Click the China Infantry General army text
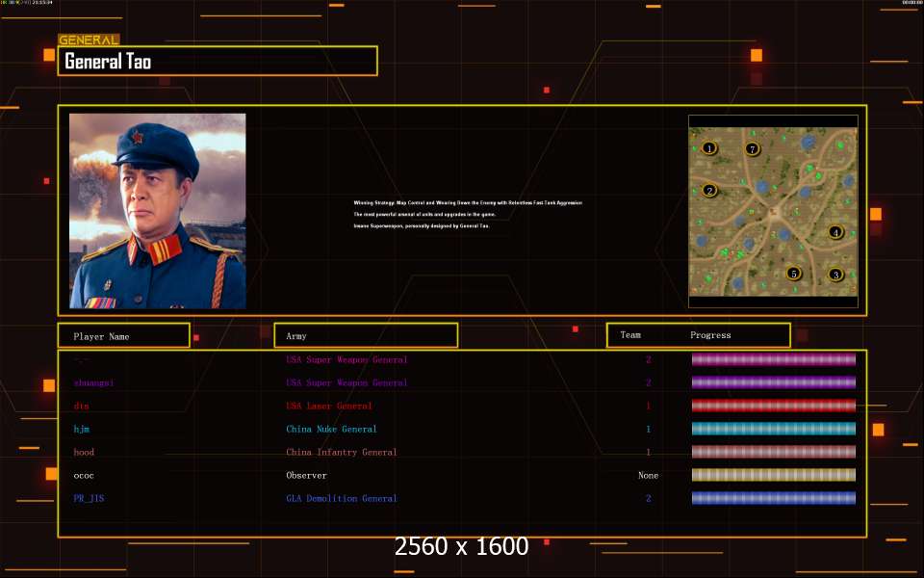 click(x=341, y=453)
